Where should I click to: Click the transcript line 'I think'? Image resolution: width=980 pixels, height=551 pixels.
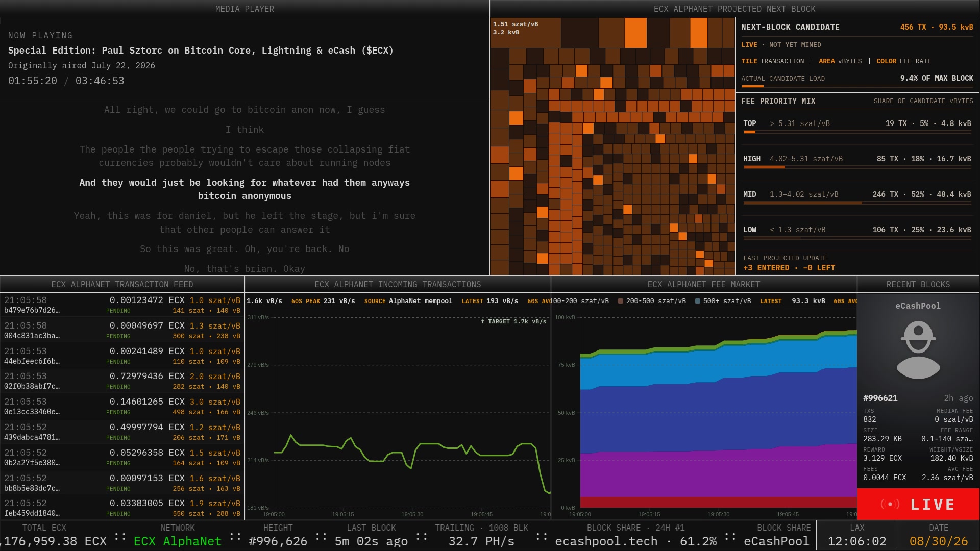[244, 130]
